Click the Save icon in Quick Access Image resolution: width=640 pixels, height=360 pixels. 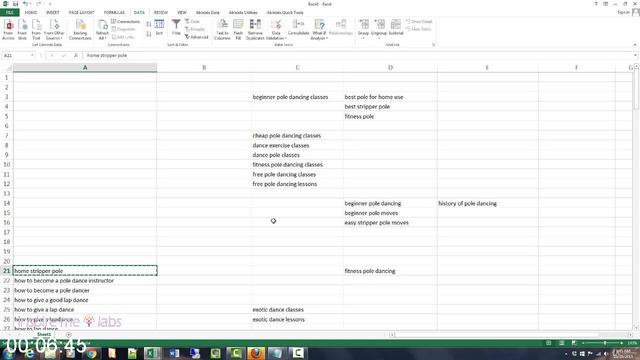pyautogui.click(x=16, y=4)
